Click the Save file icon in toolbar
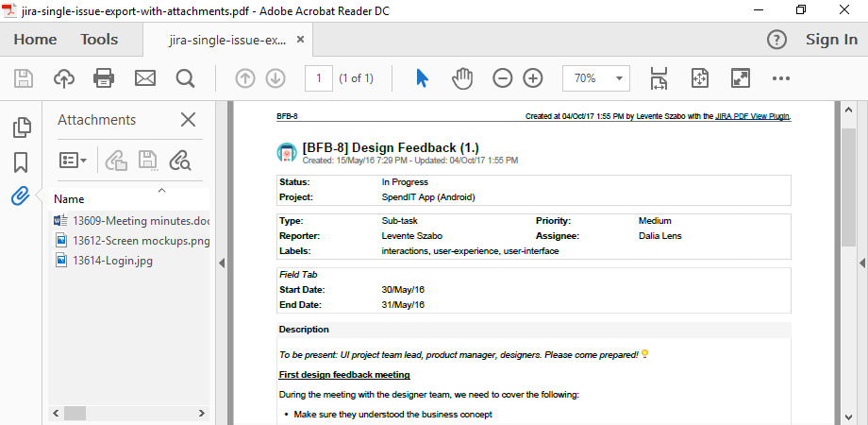Image resolution: width=868 pixels, height=425 pixels. pos(24,78)
